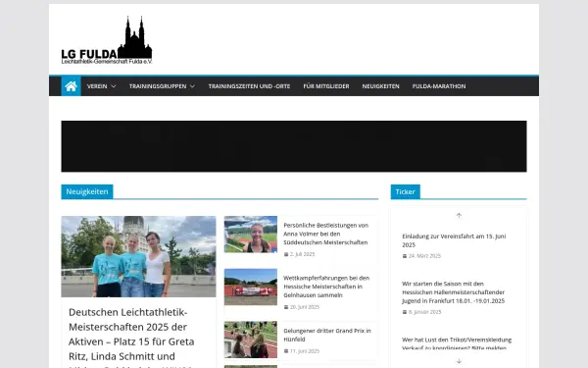Open article Gelungener dritter Grand Prix

[327, 335]
